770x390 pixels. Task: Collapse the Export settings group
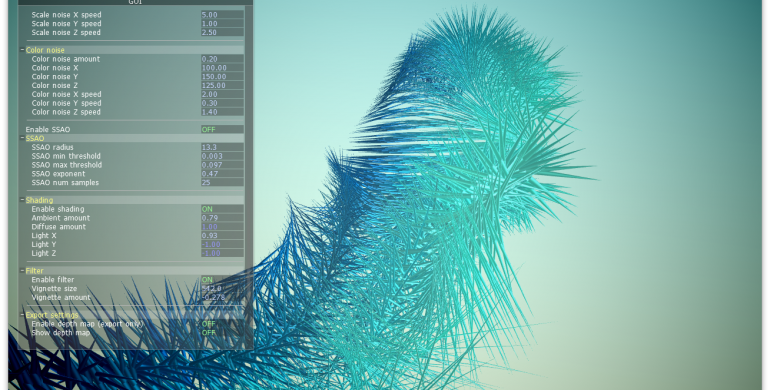pyautogui.click(x=23, y=315)
